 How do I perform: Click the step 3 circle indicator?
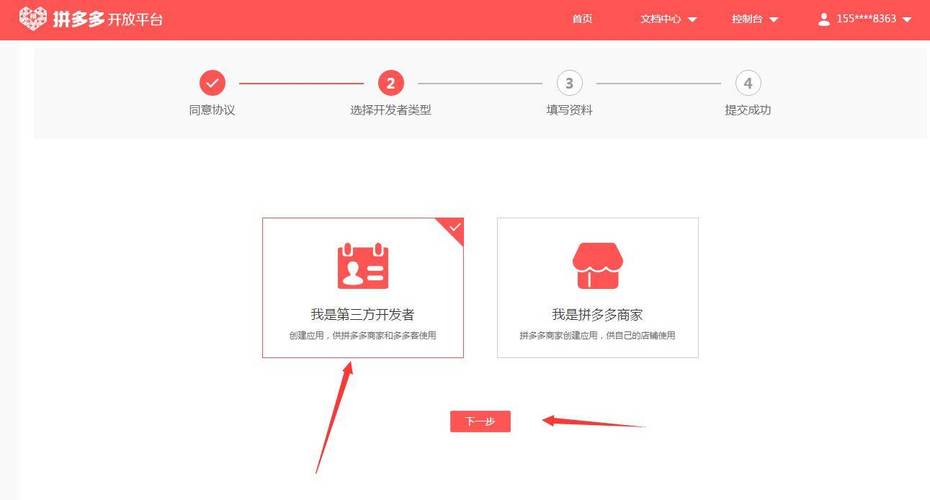(569, 83)
